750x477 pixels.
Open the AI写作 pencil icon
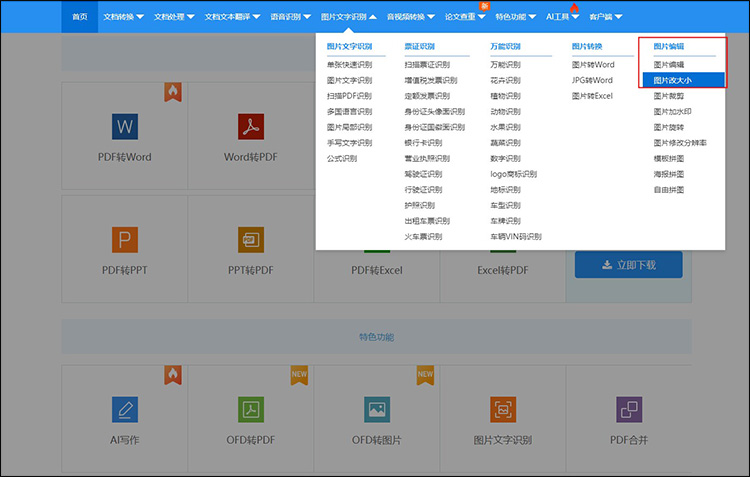point(125,410)
